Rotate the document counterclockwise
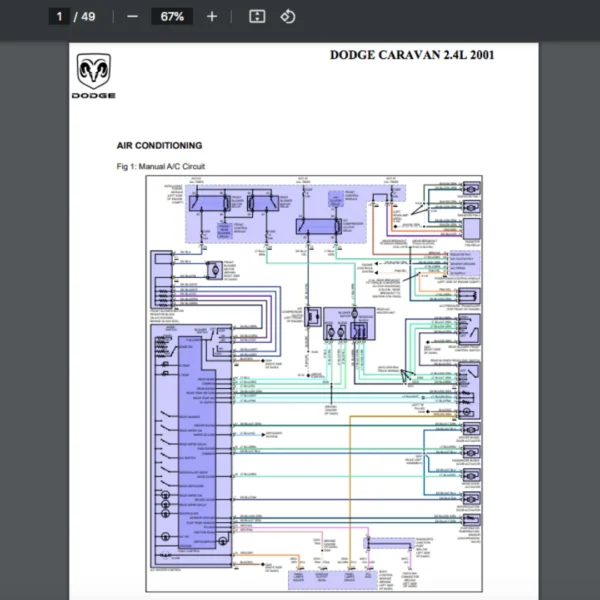Viewport: 600px width, 600px height. tap(288, 16)
